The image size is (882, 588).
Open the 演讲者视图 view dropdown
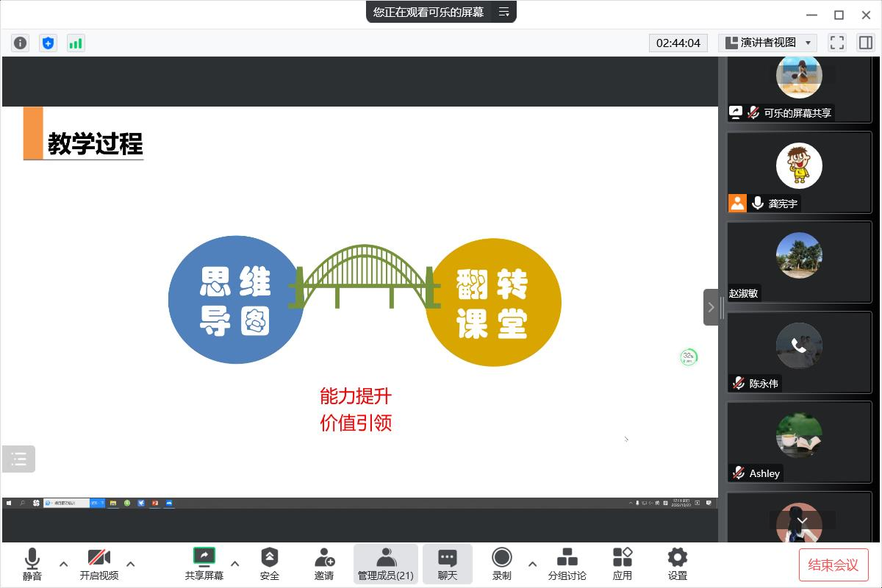(767, 43)
